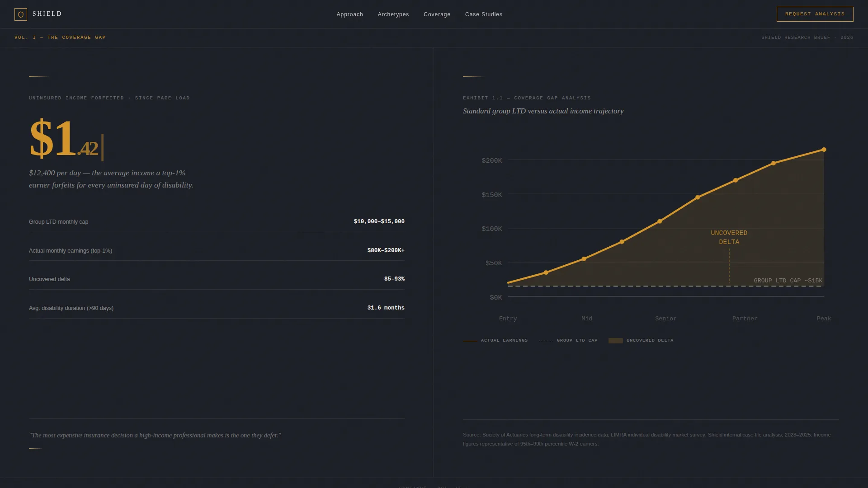Viewport: 868px width, 488px height.
Task: Click the Mid x-axis label
Action: [x=587, y=319]
